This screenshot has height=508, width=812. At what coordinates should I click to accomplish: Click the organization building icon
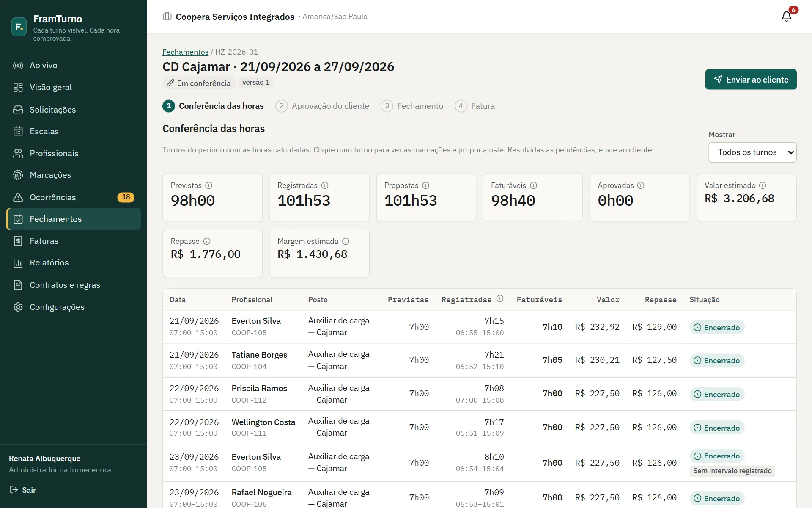tap(167, 17)
